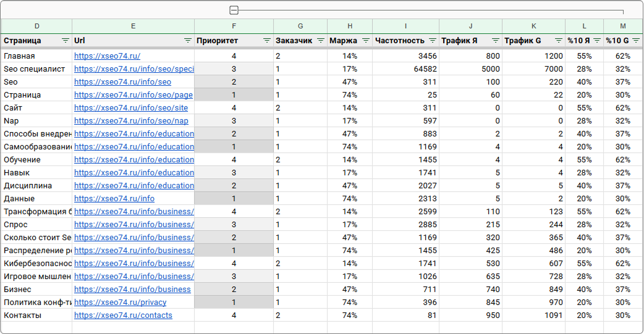Select Приоритет cell in Политика конф row

(234, 303)
